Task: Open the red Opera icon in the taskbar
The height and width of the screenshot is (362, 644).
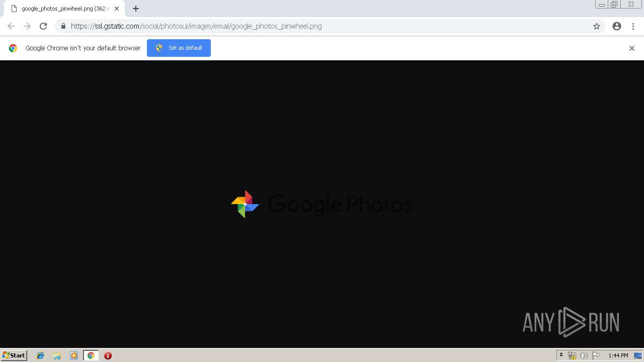Action: click(108, 355)
